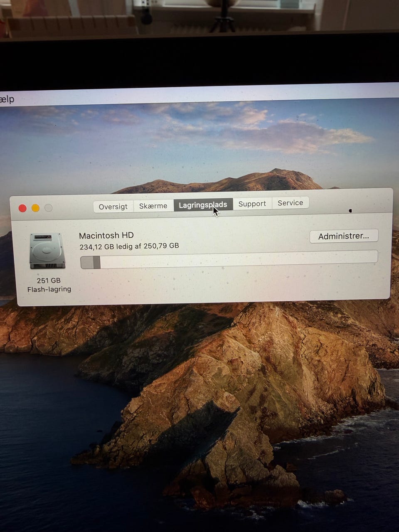Viewport: 399px width, 532px height.
Task: Click the disabled grey zoom button
Action: (x=48, y=208)
